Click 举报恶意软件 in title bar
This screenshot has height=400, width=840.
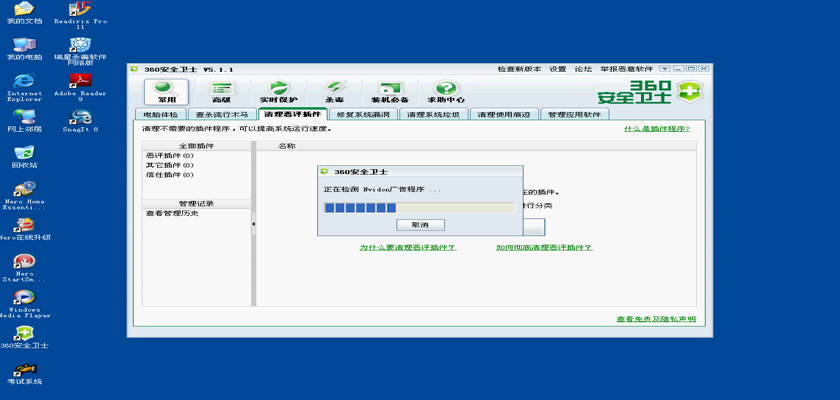tap(626, 69)
